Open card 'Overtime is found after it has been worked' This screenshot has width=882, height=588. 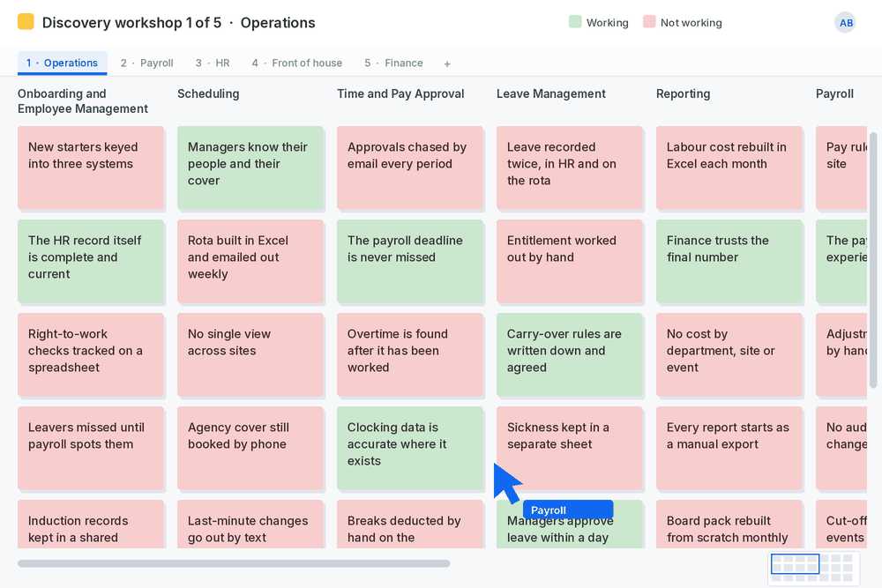pyautogui.click(x=410, y=354)
